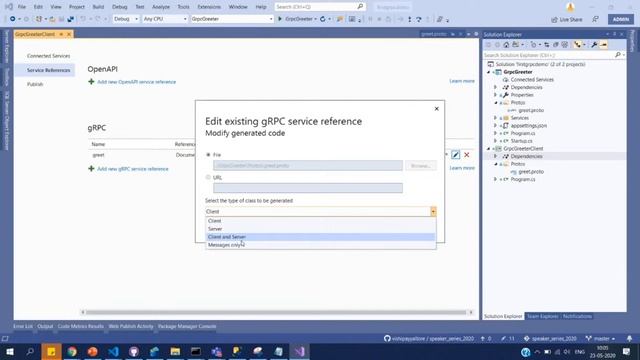The height and width of the screenshot is (360, 640).
Task: Open the Output tab
Action: (x=45, y=327)
